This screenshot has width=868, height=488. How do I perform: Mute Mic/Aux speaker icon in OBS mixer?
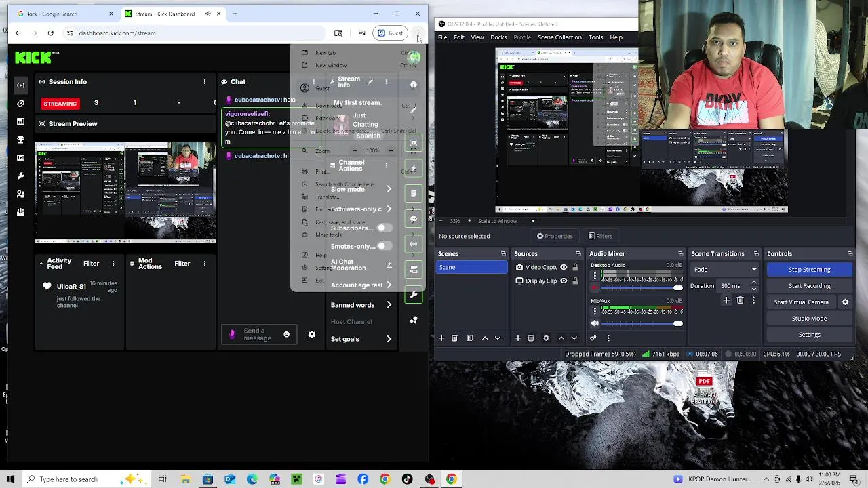click(595, 323)
